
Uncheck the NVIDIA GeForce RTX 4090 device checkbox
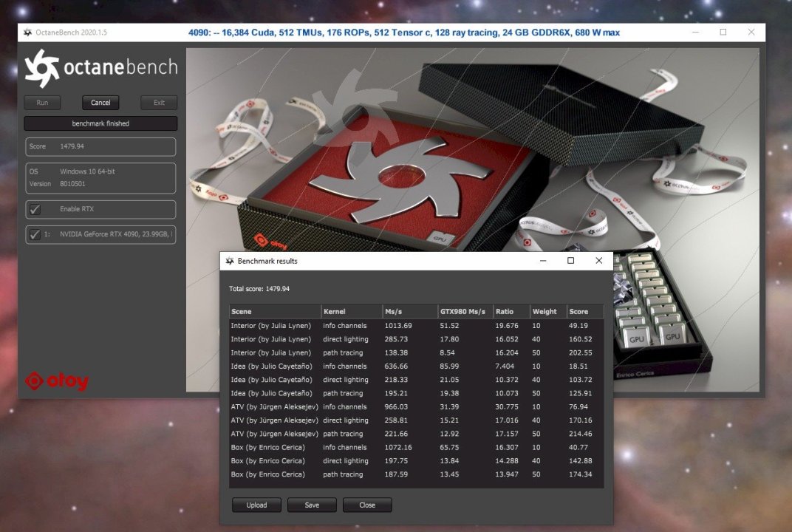click(35, 235)
